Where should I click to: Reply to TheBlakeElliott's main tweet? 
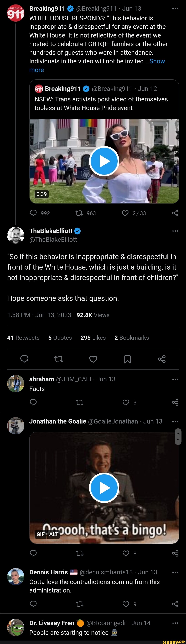click(24, 359)
